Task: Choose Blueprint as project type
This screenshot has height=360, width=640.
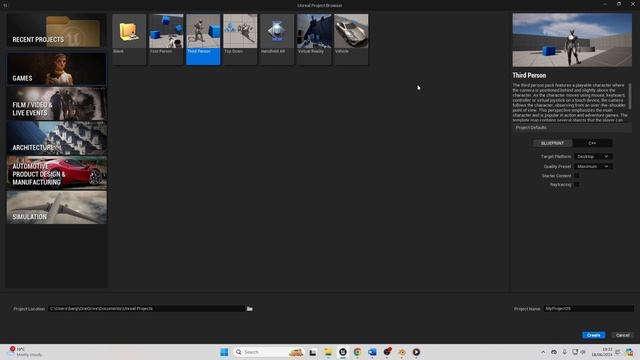Action: (552, 143)
